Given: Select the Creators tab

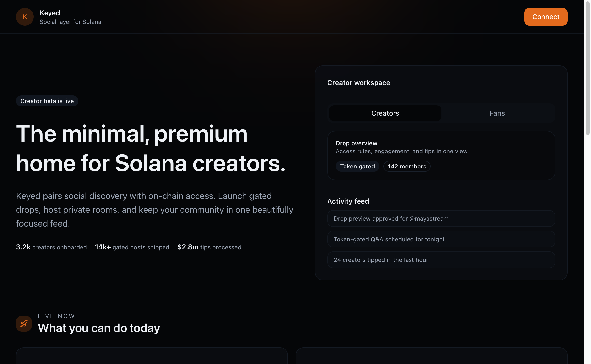Looking at the screenshot, I should [385, 113].
